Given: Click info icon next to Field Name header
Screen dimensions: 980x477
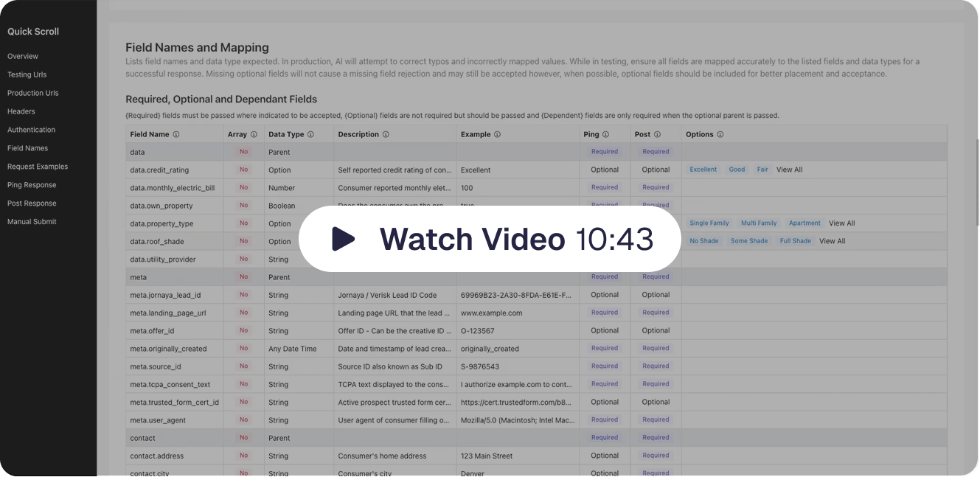Looking at the screenshot, I should [x=176, y=135].
